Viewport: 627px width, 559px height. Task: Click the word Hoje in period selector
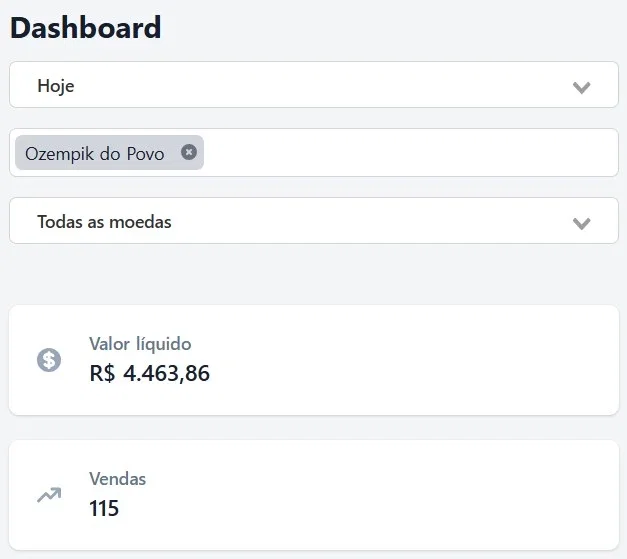(x=56, y=86)
